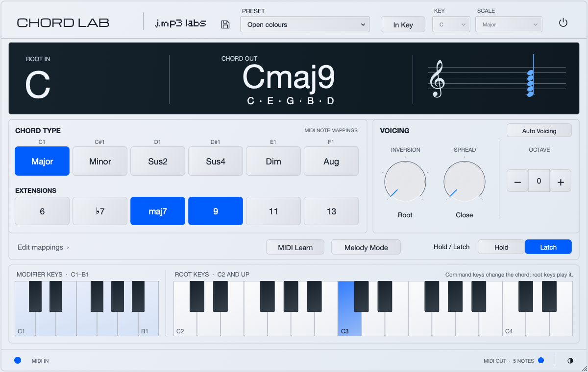
Task: Click the 5 NOTES status text
Action: [x=523, y=361]
